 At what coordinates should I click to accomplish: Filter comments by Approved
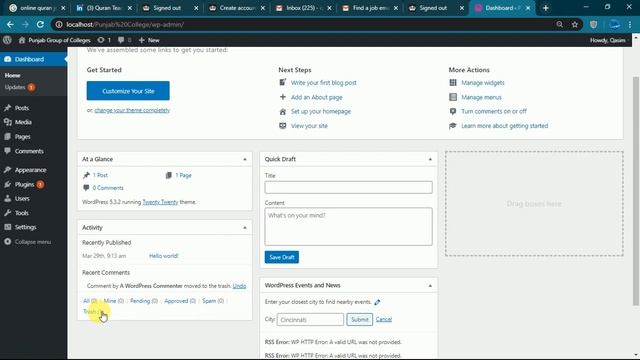tap(180, 301)
